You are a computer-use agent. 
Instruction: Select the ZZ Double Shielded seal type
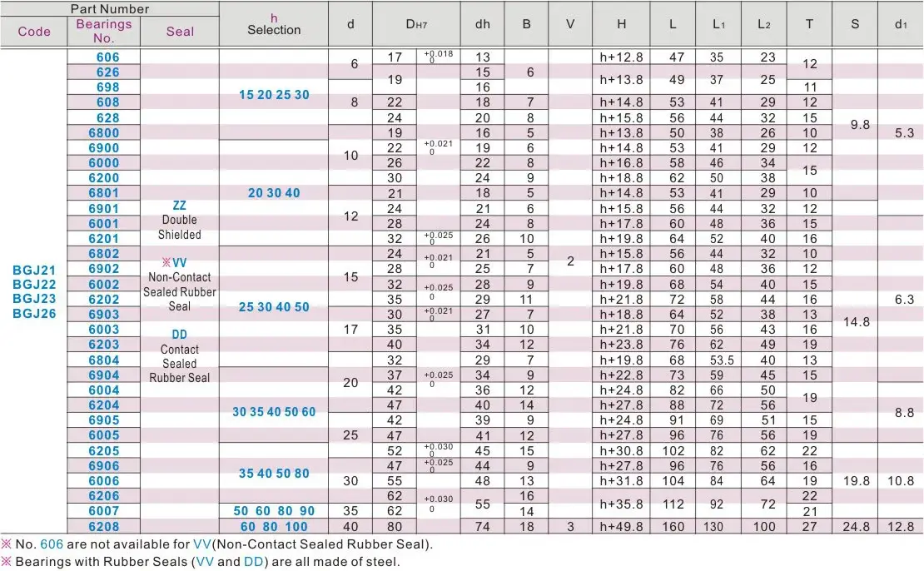[x=179, y=220]
